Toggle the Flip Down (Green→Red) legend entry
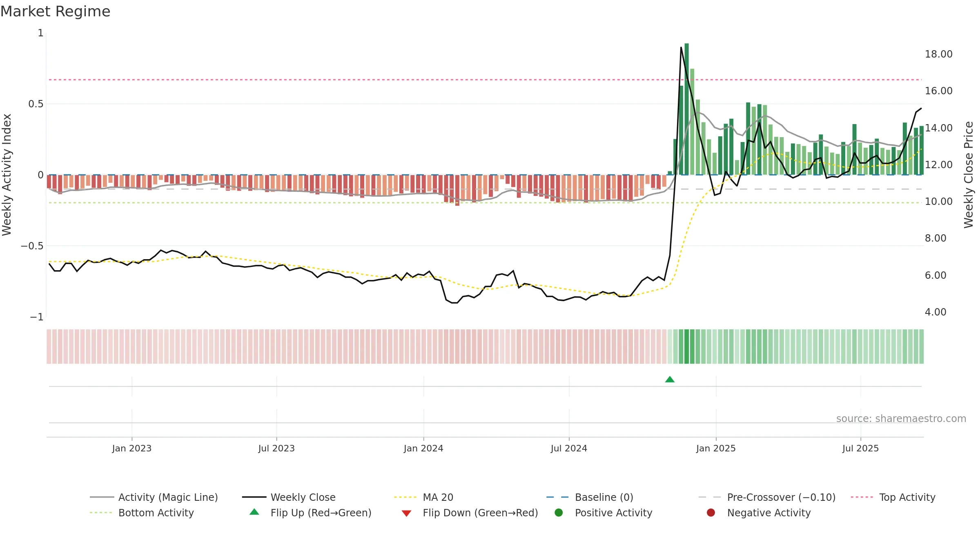 470,513
